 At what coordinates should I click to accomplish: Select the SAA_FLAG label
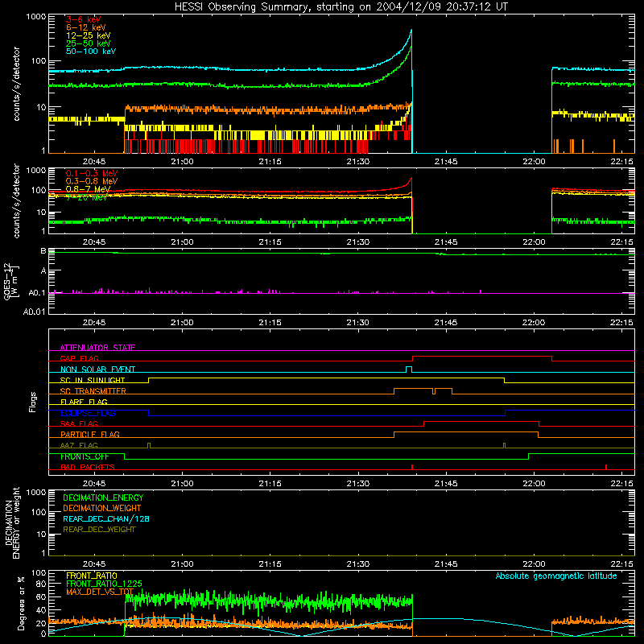(79, 423)
